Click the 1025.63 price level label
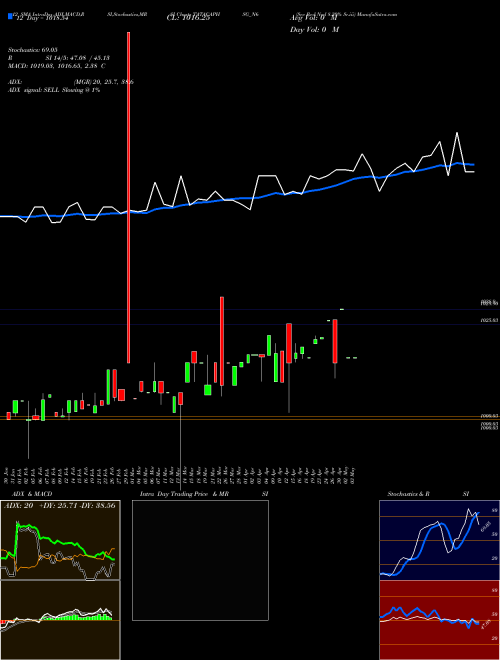This screenshot has height=660, width=500. pos(489,320)
